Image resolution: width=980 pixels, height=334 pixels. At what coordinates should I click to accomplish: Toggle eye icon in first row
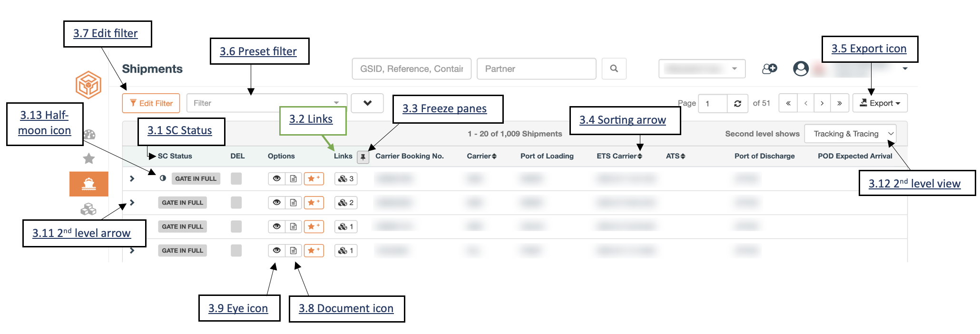tap(277, 179)
